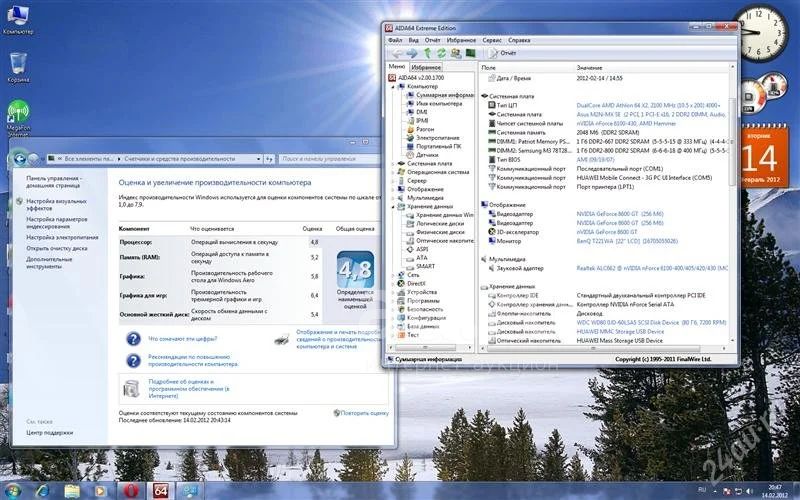
Task: Open the Избранное menu in AIDA64 menu bar
Action: 461,40
